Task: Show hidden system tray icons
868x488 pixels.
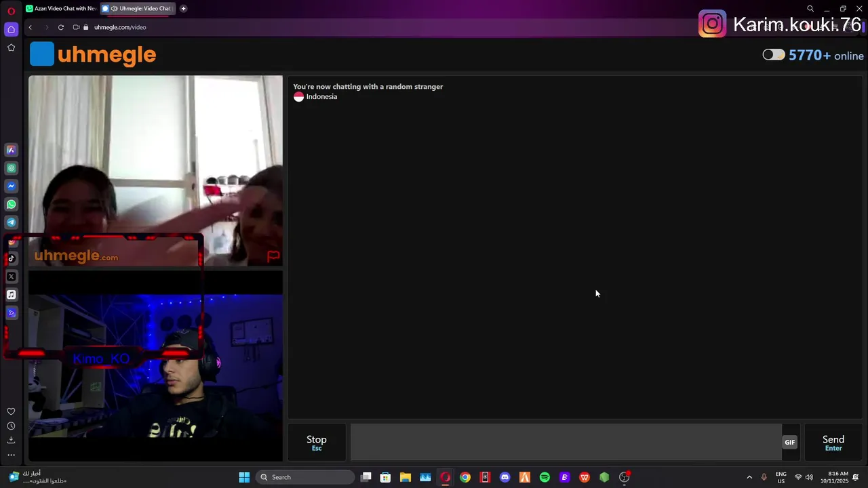Action: [749, 477]
